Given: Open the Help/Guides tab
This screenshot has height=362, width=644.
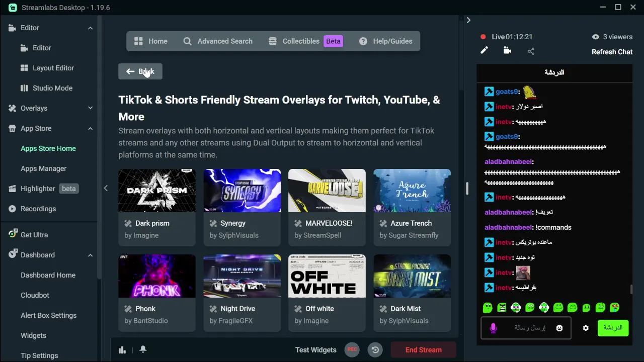Looking at the screenshot, I should pos(385,41).
